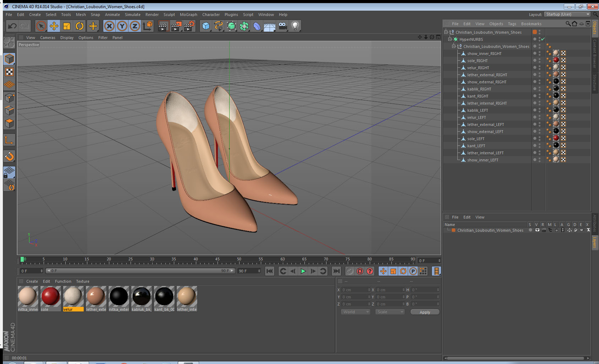The image size is (599, 364).
Task: Open the Sculpt menu
Action: tap(169, 15)
